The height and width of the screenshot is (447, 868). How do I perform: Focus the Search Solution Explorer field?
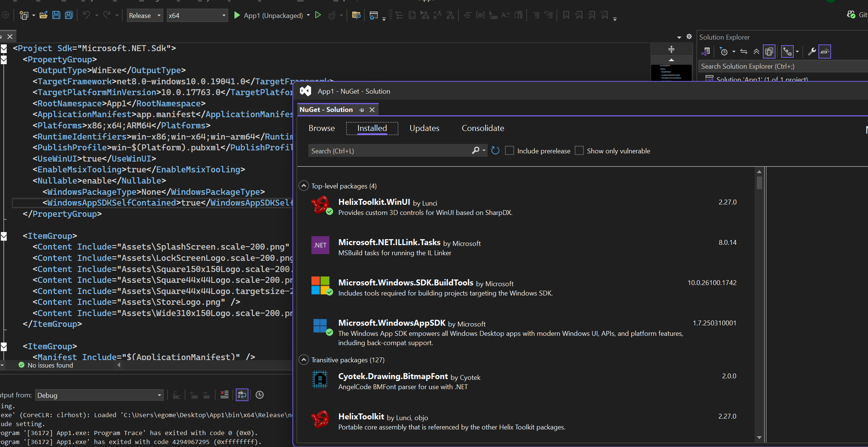pyautogui.click(x=783, y=66)
